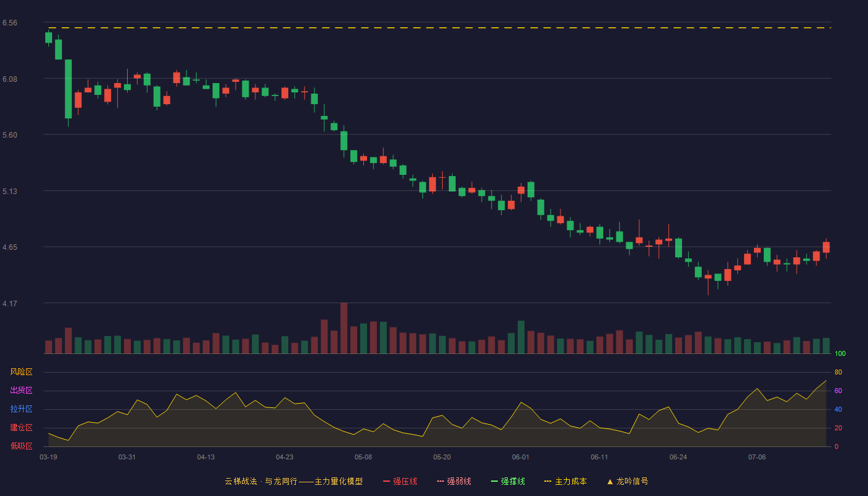The height and width of the screenshot is (496, 868).
Task: Click the last red candlestick on the right
Action: (826, 247)
